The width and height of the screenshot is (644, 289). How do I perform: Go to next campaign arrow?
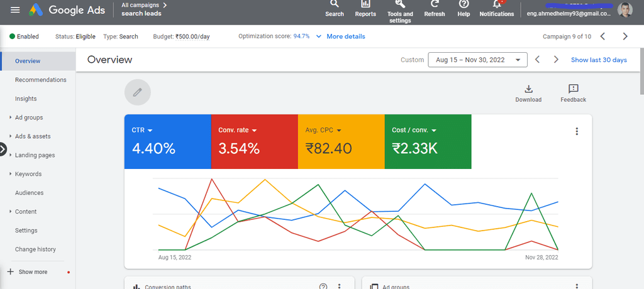[x=625, y=36]
